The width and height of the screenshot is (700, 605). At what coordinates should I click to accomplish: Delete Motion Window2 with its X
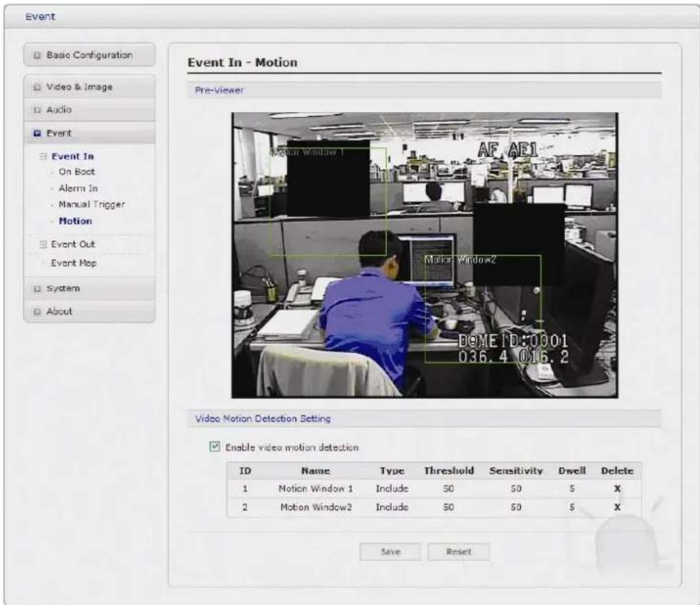pyautogui.click(x=617, y=507)
